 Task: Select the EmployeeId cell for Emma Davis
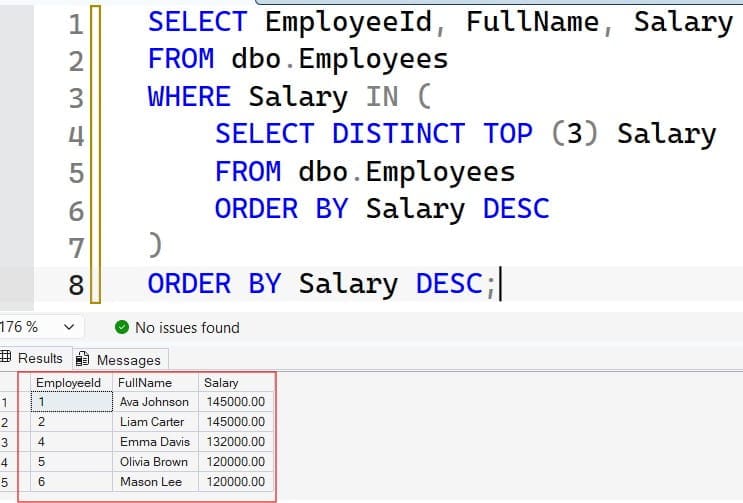click(72, 441)
